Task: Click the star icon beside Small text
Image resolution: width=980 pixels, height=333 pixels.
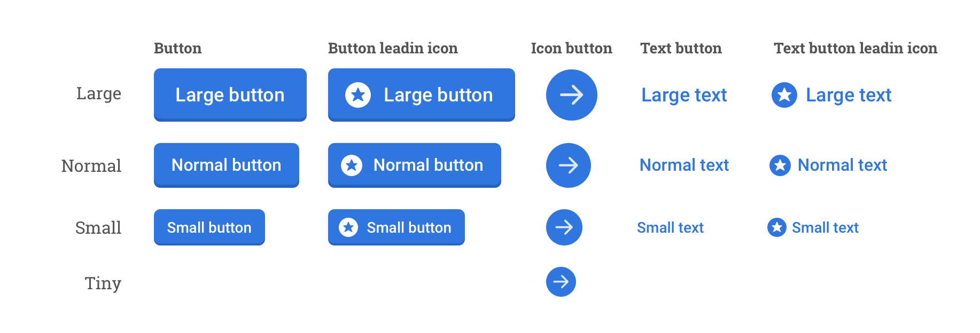Action: point(776,227)
